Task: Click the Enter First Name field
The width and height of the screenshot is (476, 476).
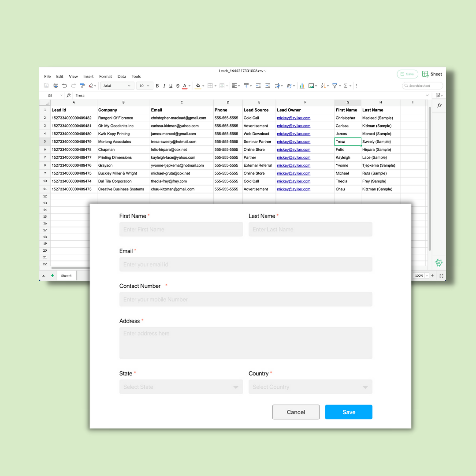Action: click(181, 229)
